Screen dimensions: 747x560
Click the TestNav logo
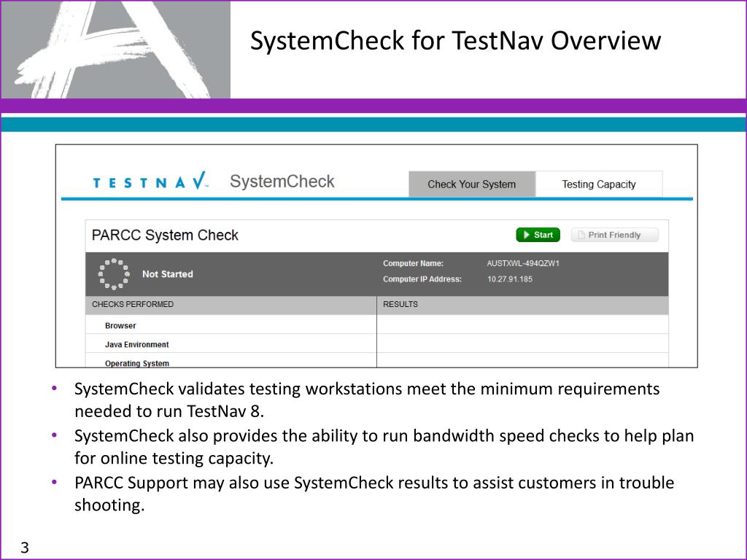coord(150,182)
